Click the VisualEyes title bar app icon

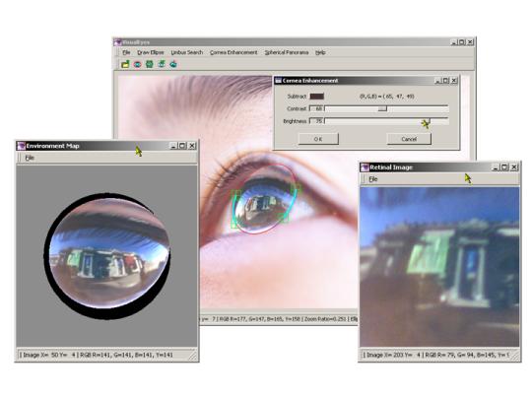pyautogui.click(x=118, y=42)
